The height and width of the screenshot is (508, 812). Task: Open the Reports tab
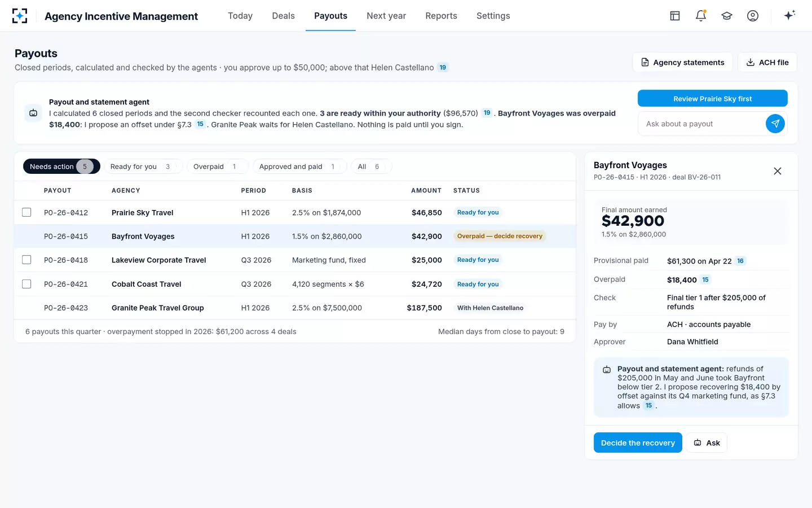(x=441, y=16)
